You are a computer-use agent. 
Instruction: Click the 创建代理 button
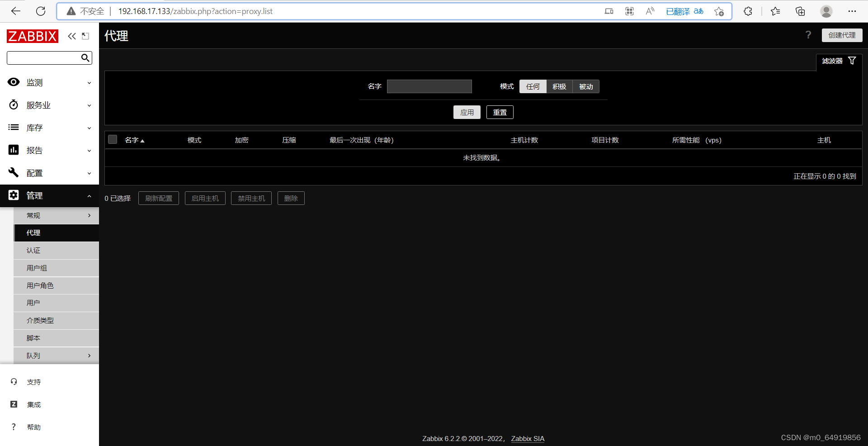[842, 35]
